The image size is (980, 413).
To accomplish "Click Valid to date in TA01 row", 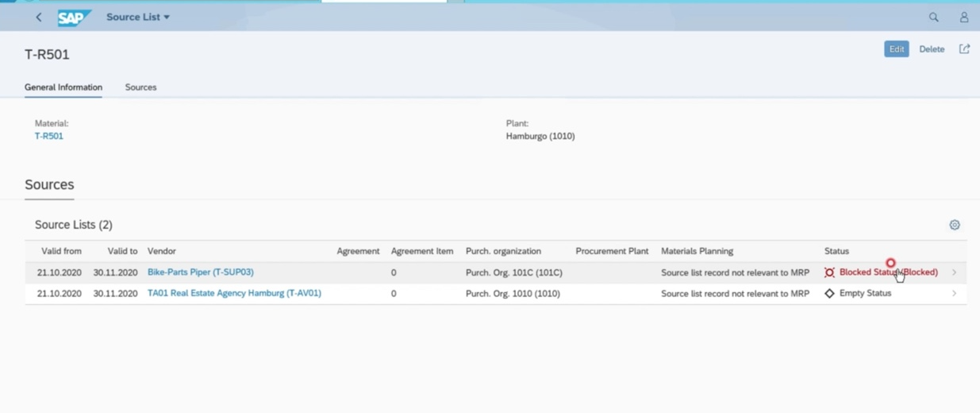I will point(115,293).
